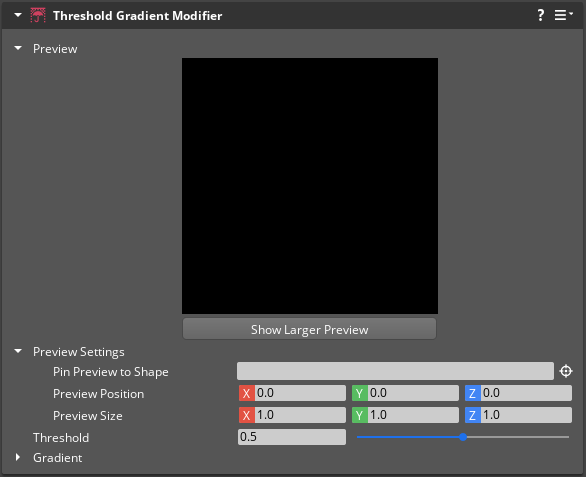Click the Show Larger Preview button
Screen dimensions: 586x477
[x=309, y=329]
